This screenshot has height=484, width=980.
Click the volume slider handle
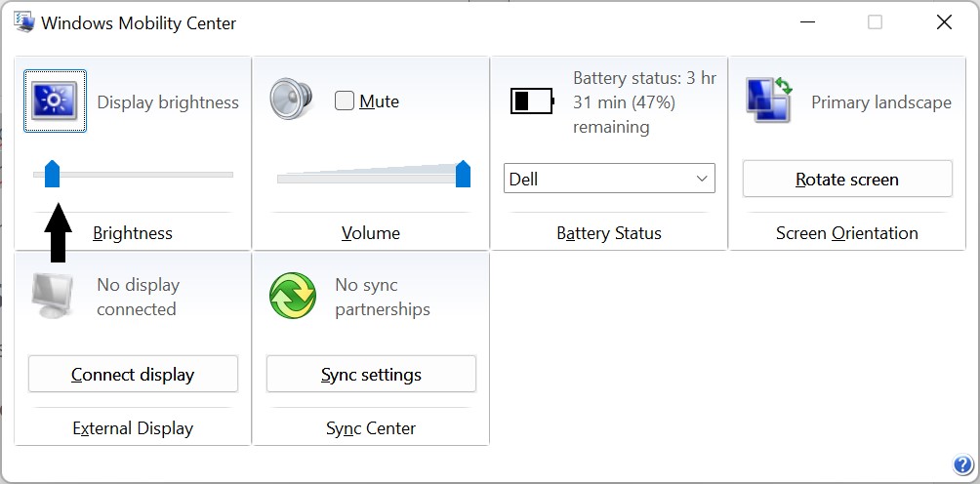463,174
